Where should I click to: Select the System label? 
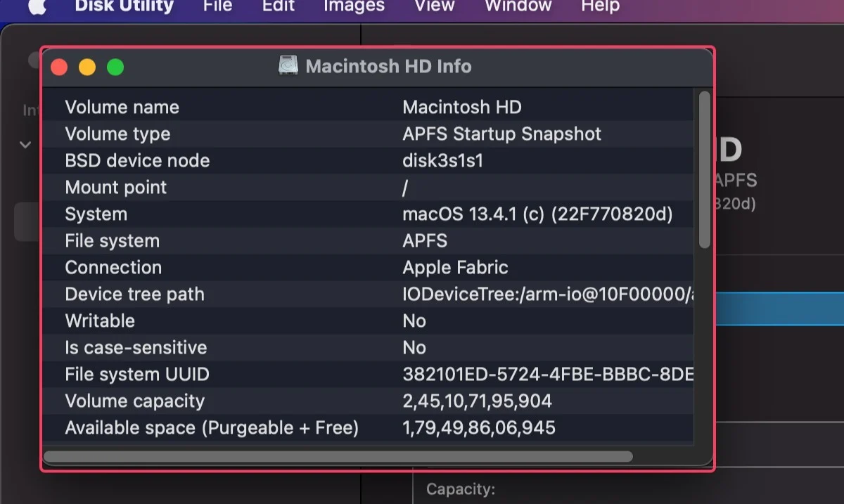point(96,214)
